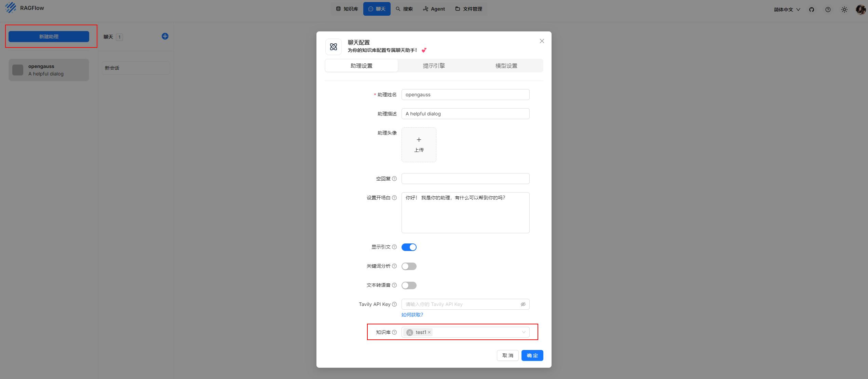Remove test1 tag from knowledge base
This screenshot has width=868, height=379.
tap(429, 332)
